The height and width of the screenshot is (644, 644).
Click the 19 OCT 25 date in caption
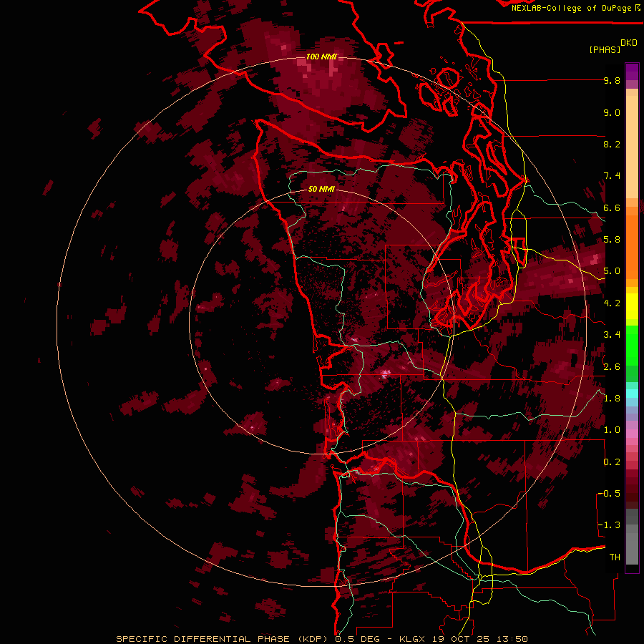tap(462, 639)
